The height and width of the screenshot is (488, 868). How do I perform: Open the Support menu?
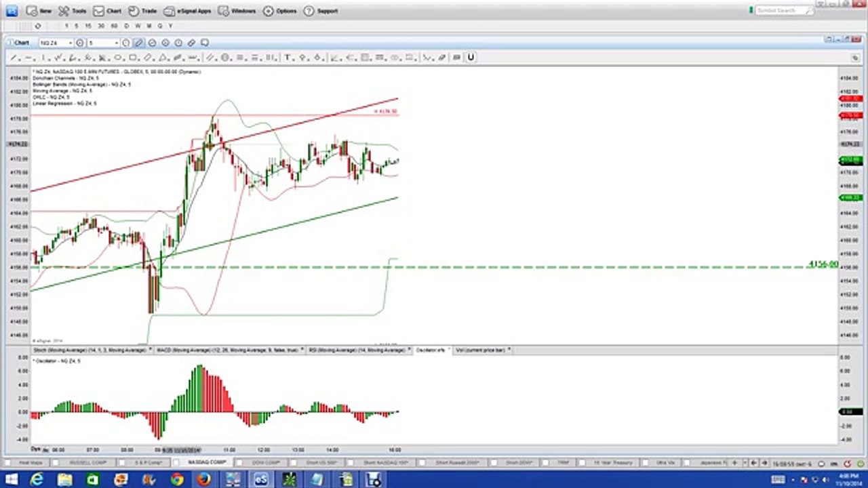[321, 11]
